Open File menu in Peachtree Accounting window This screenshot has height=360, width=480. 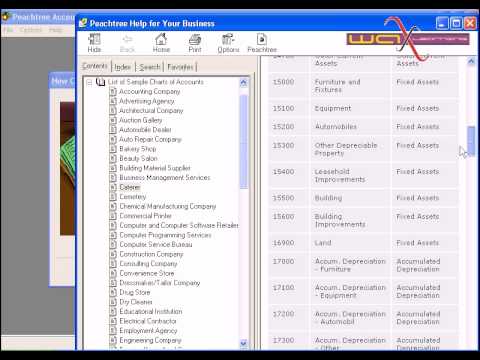8,30
